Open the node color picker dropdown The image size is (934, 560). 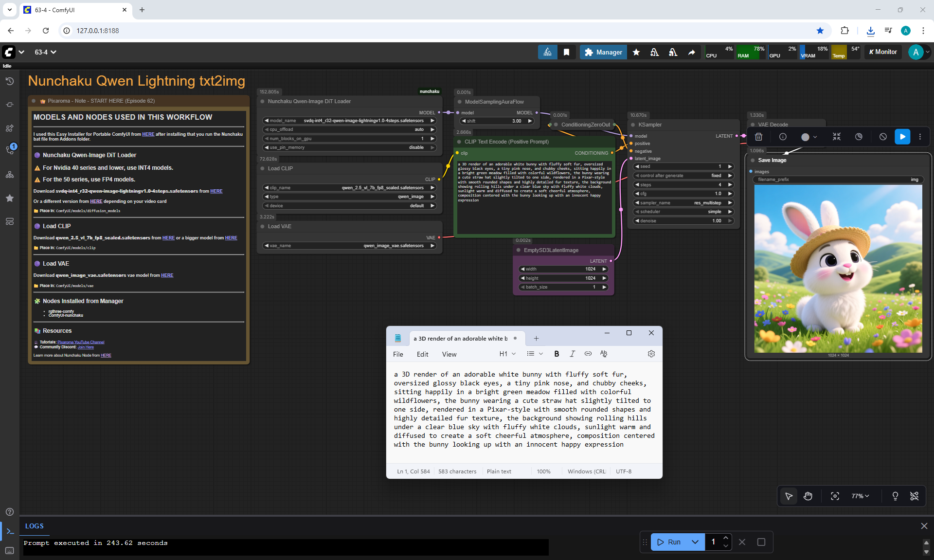click(809, 137)
